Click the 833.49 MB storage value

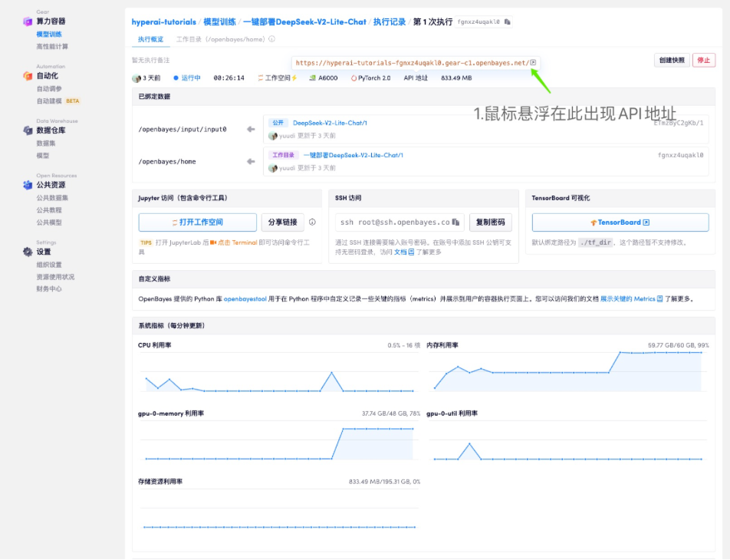pos(456,77)
